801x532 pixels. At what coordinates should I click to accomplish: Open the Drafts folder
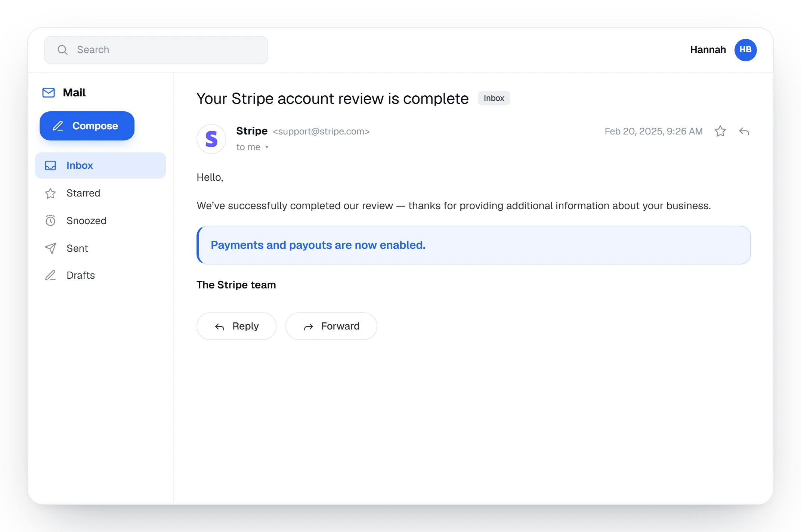point(100,275)
